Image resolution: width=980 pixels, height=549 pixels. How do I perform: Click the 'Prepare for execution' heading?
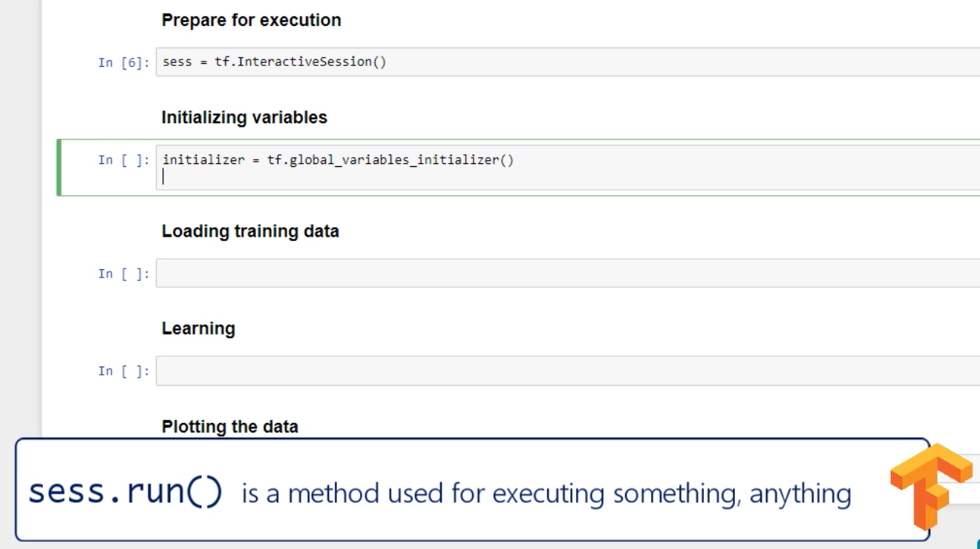[251, 20]
